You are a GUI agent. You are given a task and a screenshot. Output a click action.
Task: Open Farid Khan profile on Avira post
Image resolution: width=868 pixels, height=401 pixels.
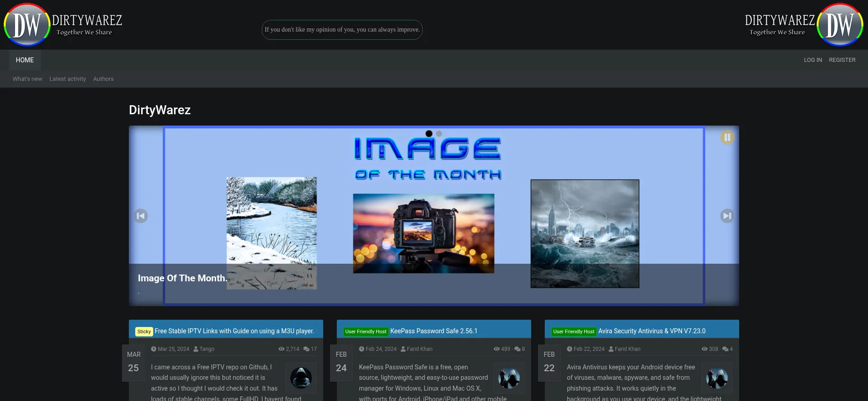[627, 349]
